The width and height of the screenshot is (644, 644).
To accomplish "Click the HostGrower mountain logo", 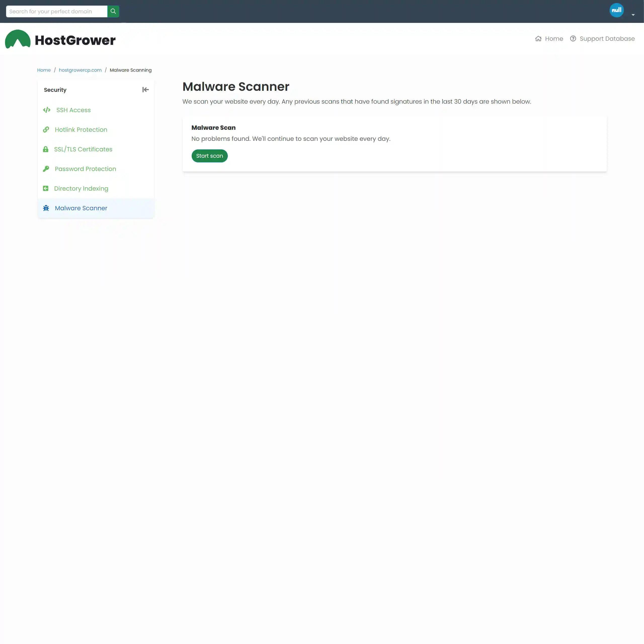I will pyautogui.click(x=18, y=39).
